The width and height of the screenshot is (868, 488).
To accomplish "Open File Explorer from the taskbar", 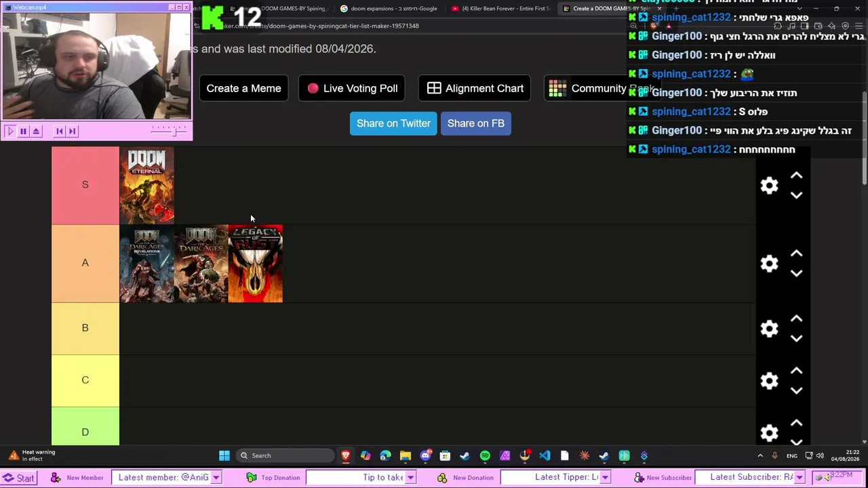I will [x=405, y=455].
